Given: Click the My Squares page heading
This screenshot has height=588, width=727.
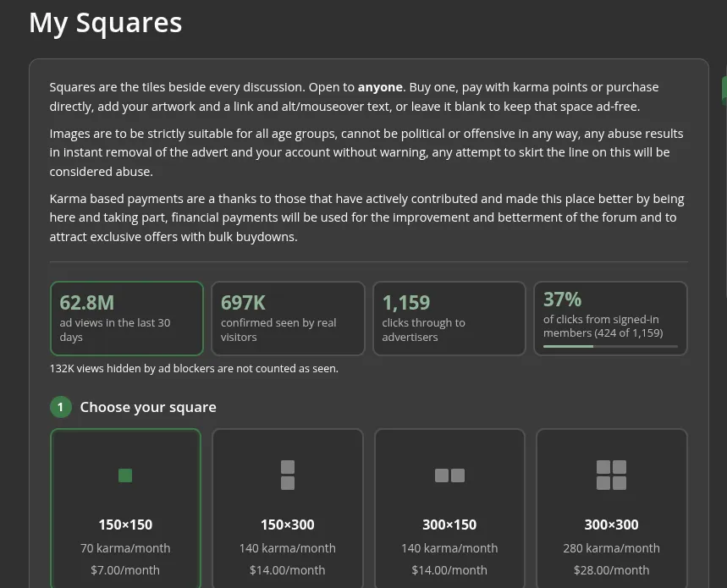Looking at the screenshot, I should (106, 23).
